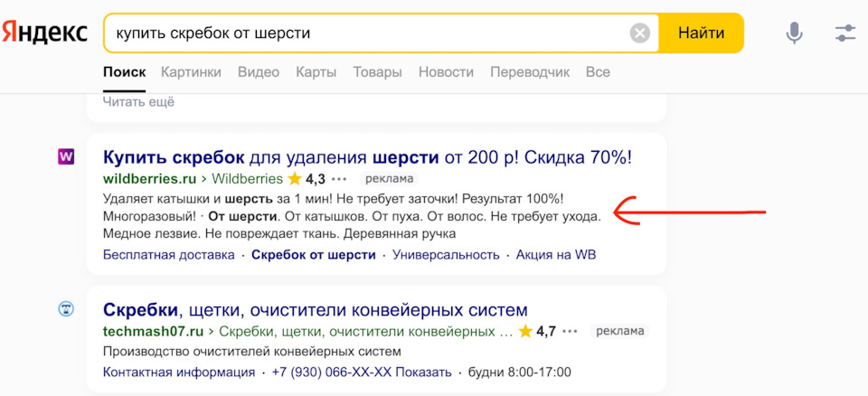Open the Yandex logo home link
Image resolution: width=868 pixels, height=396 pixels.
43,33
